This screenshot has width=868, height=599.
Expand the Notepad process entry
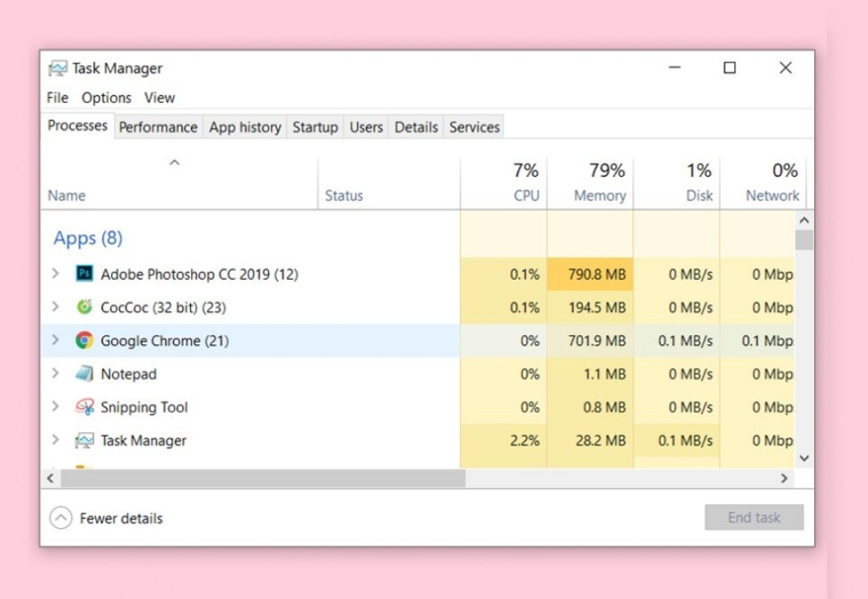tap(55, 374)
